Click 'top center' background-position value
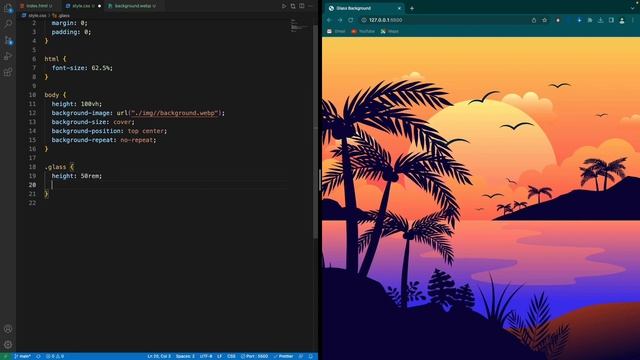Viewport: 640px width, 360px height. pos(146,131)
